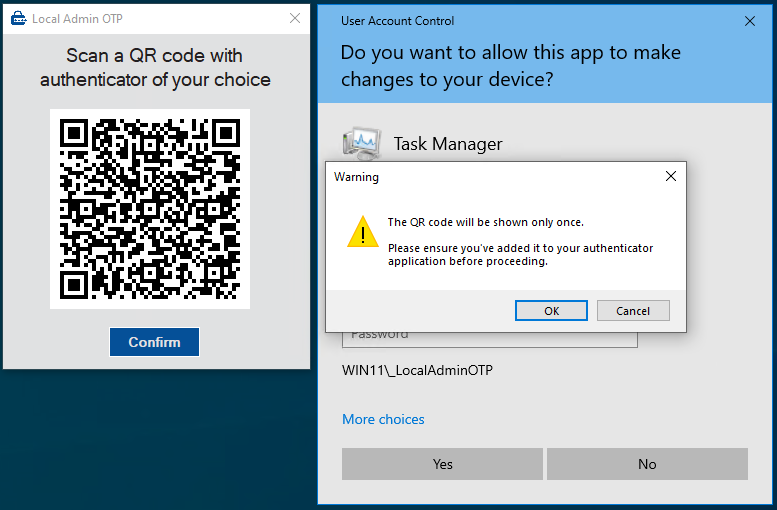Click 'The QR code will be shown only once.' text
This screenshot has width=777, height=510.
tap(486, 222)
